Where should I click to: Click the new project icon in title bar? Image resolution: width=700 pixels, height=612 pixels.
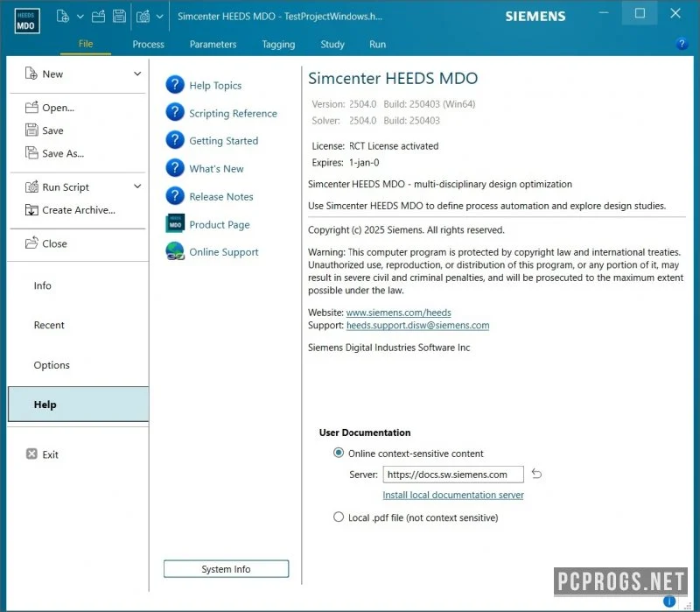click(x=62, y=17)
